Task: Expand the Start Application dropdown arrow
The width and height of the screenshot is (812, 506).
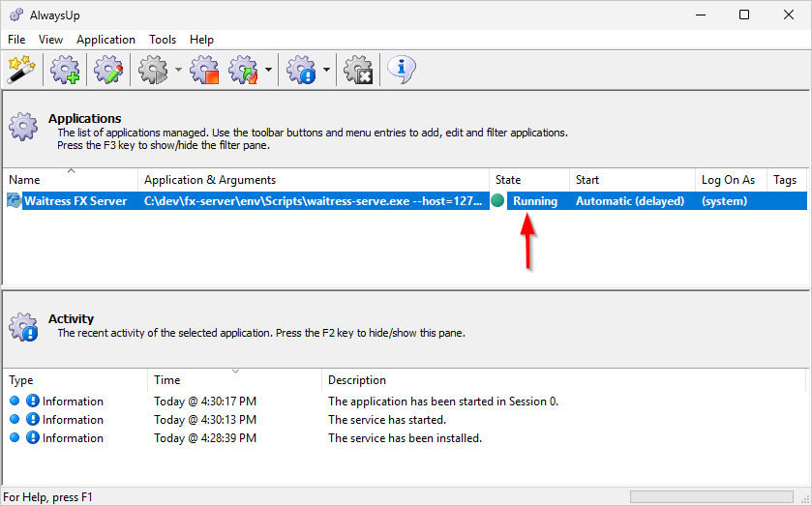Action: [x=179, y=71]
